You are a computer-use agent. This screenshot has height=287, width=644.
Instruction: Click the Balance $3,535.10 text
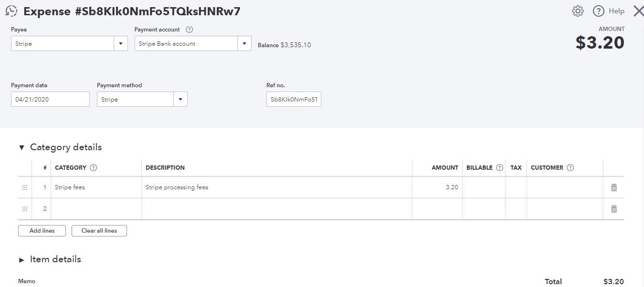tap(285, 45)
